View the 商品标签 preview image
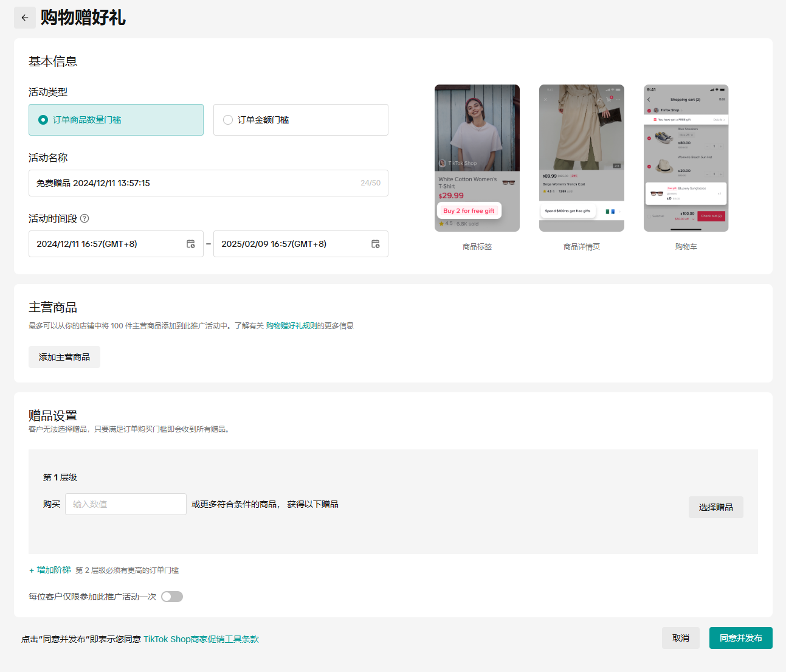 [477, 158]
